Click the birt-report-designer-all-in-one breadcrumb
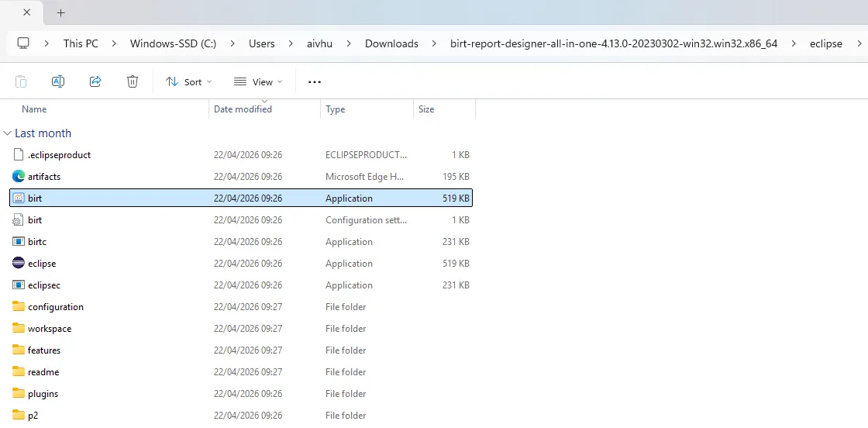Screen dimensions: 868x428 (x=614, y=43)
